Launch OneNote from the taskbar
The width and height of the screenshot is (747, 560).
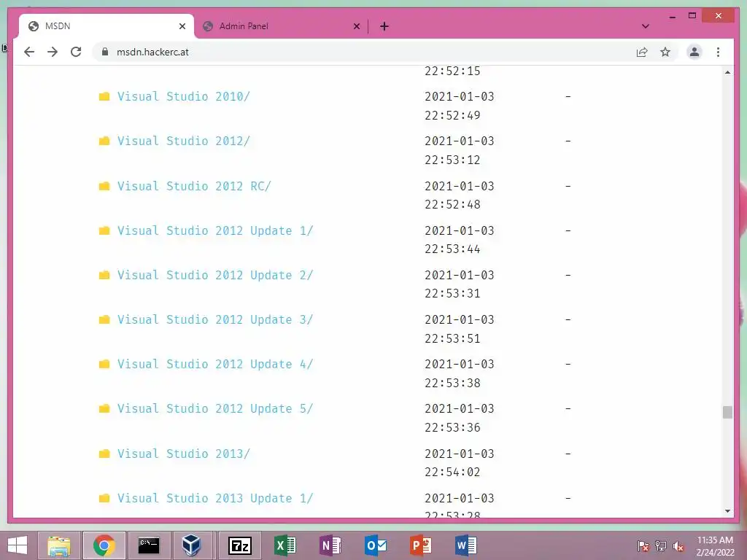(x=330, y=545)
